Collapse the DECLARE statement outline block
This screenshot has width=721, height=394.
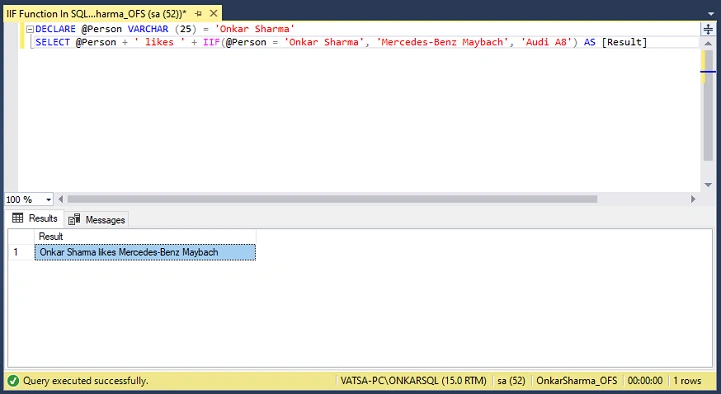tap(30, 29)
